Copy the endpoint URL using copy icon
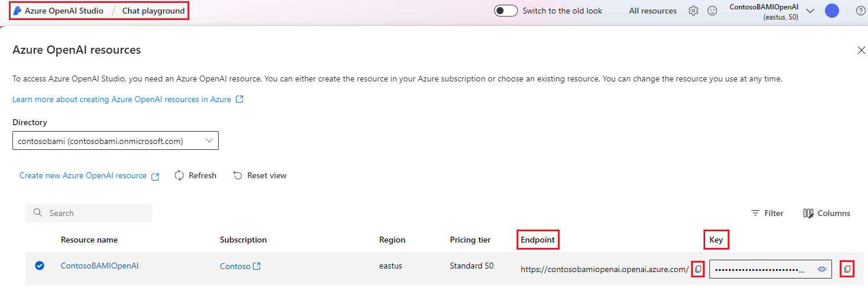The height and width of the screenshot is (288, 868). pyautogui.click(x=698, y=269)
